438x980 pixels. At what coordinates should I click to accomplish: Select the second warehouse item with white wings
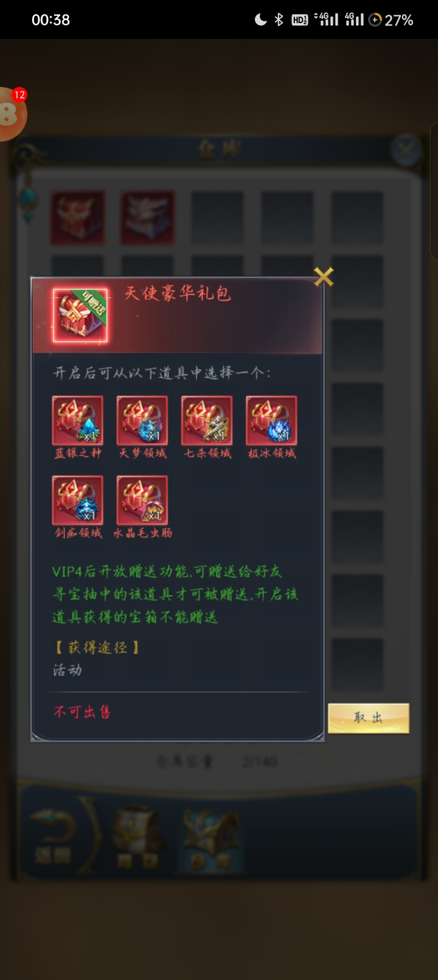click(147, 217)
